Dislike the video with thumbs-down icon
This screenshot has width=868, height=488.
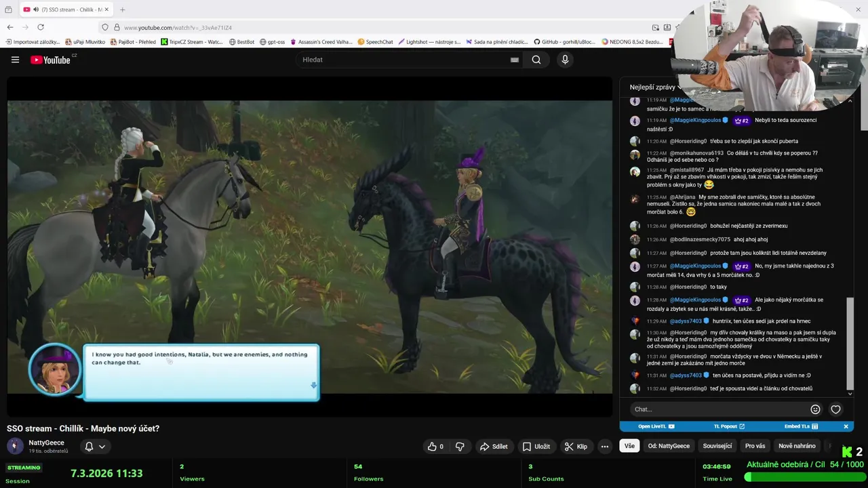pos(460,446)
